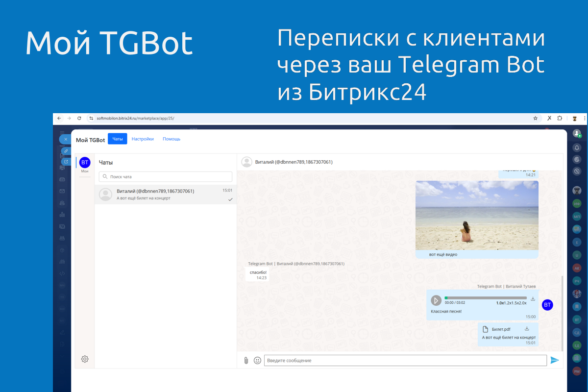Click the mail envelope icon in left menu

tap(62, 191)
